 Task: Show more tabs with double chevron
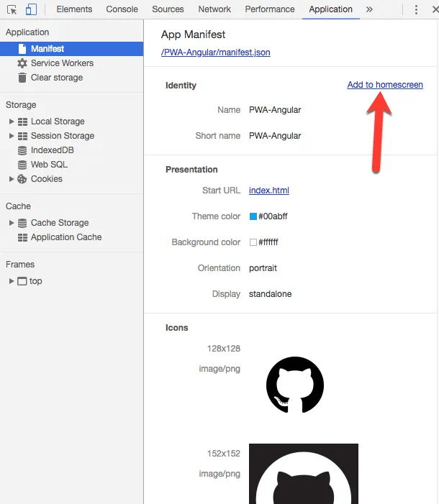[x=369, y=9]
